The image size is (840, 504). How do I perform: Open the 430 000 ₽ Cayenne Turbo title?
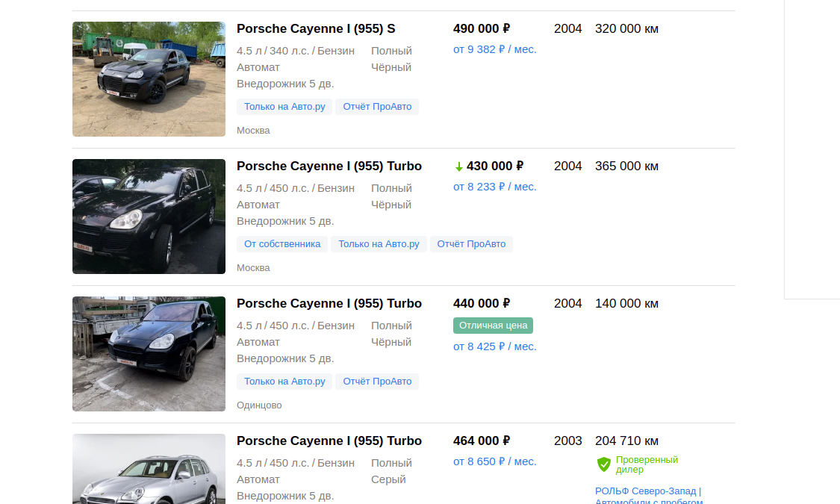tap(329, 167)
